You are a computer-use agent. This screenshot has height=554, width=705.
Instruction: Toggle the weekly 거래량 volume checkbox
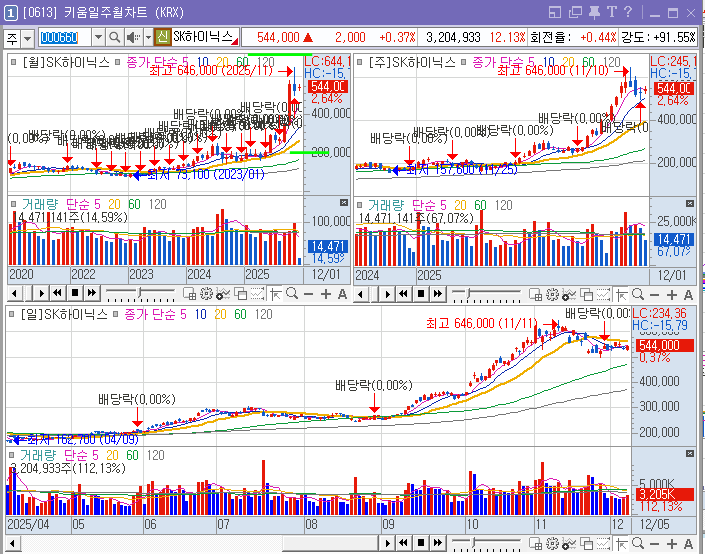tap(359, 205)
